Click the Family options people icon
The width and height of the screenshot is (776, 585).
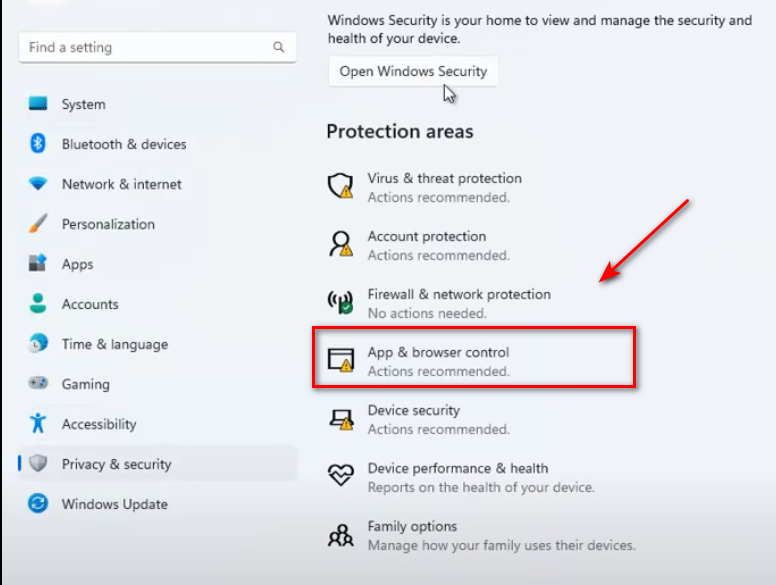click(x=341, y=534)
